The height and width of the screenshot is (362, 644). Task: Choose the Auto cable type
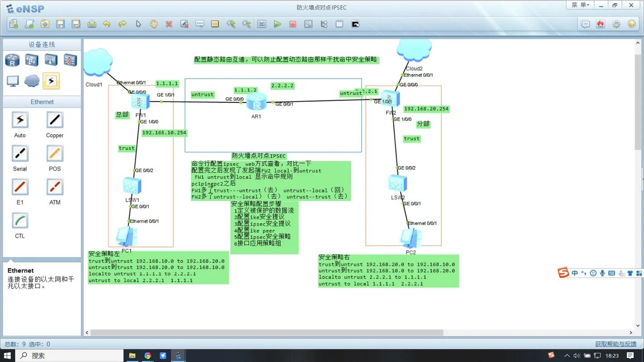pos(20,120)
